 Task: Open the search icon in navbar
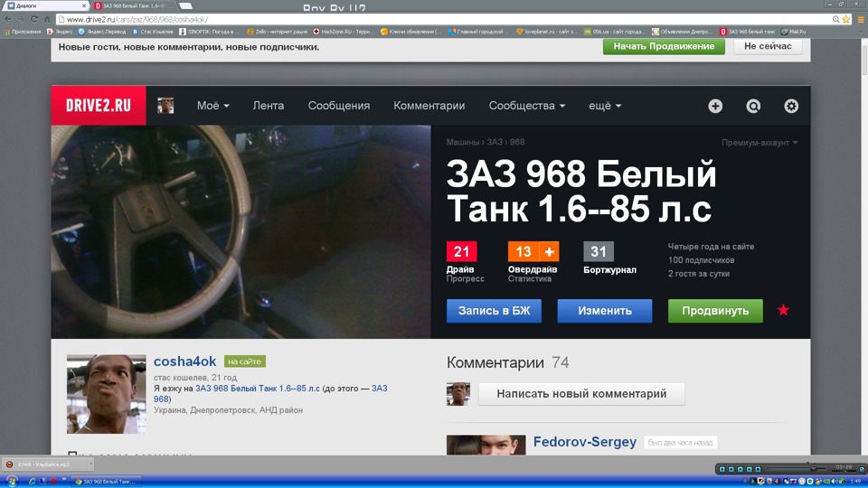tap(753, 106)
